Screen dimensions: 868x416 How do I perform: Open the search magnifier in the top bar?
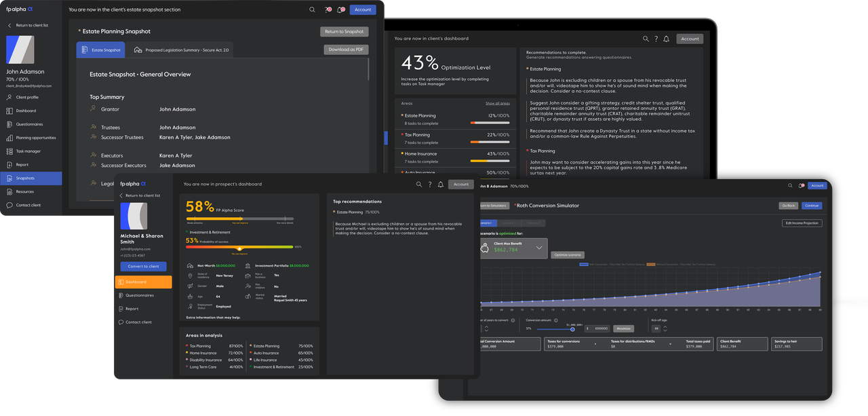[312, 10]
